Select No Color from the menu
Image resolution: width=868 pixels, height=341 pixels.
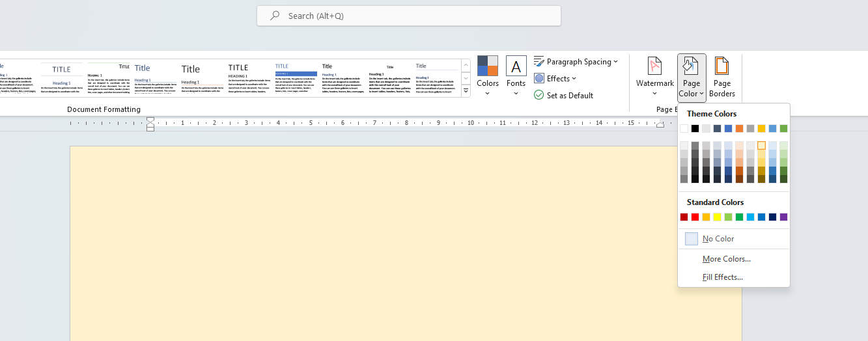click(x=718, y=239)
